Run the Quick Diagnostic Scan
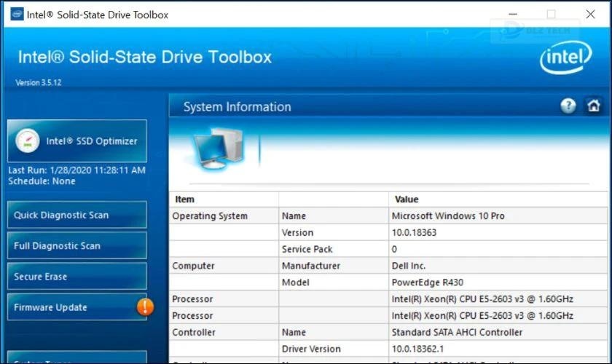Viewport: 612px width, 364px height. click(x=77, y=215)
